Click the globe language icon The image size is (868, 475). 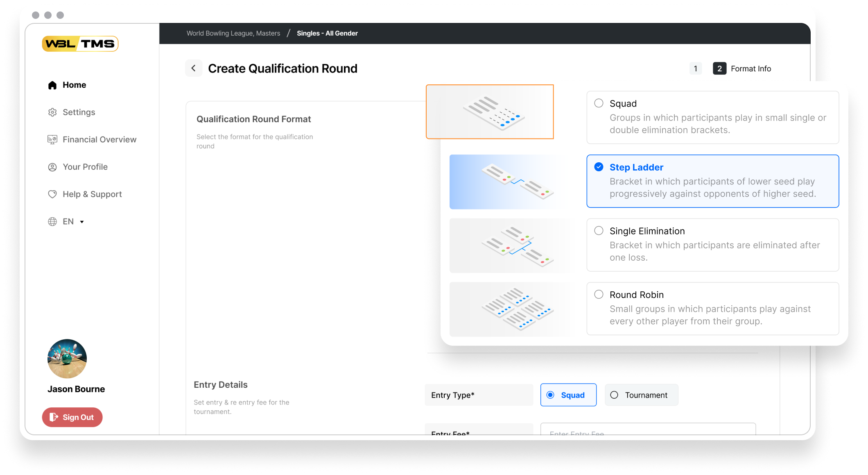click(x=52, y=222)
